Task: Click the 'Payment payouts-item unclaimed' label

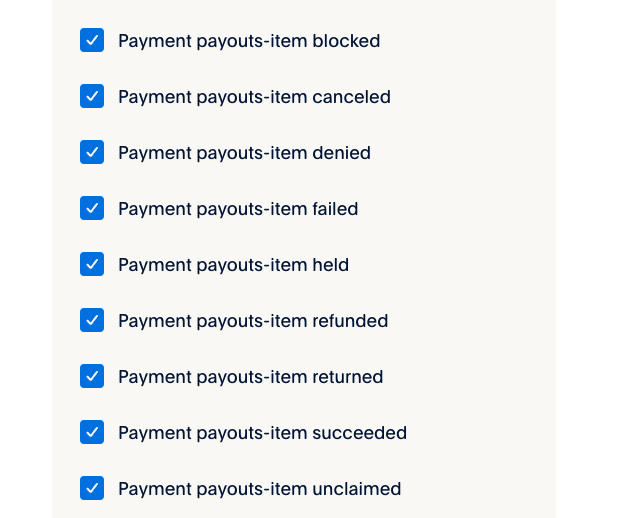Action: pos(259,489)
